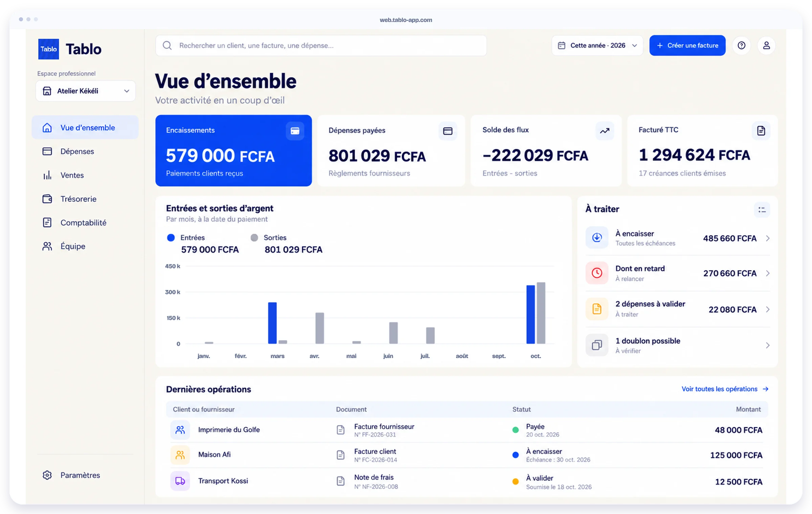Screen dimensions: 812x514
Task: Click the blue Entrées bar for oct.
Action: click(x=530, y=314)
